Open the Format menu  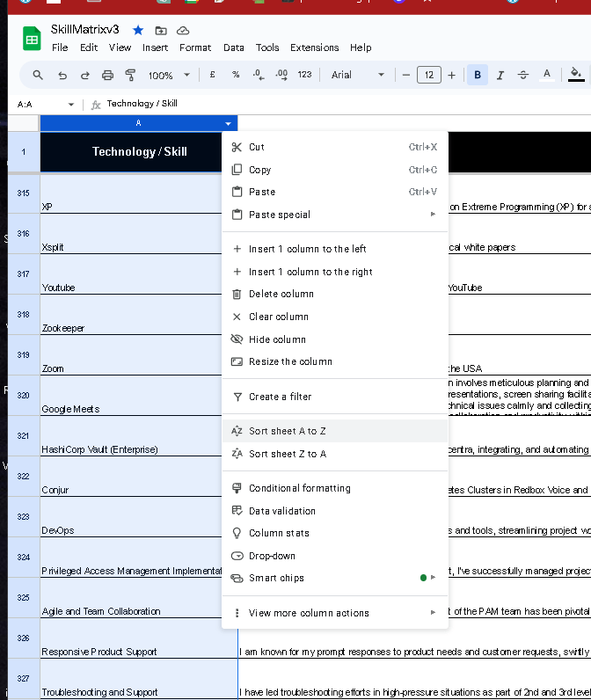pyautogui.click(x=195, y=47)
